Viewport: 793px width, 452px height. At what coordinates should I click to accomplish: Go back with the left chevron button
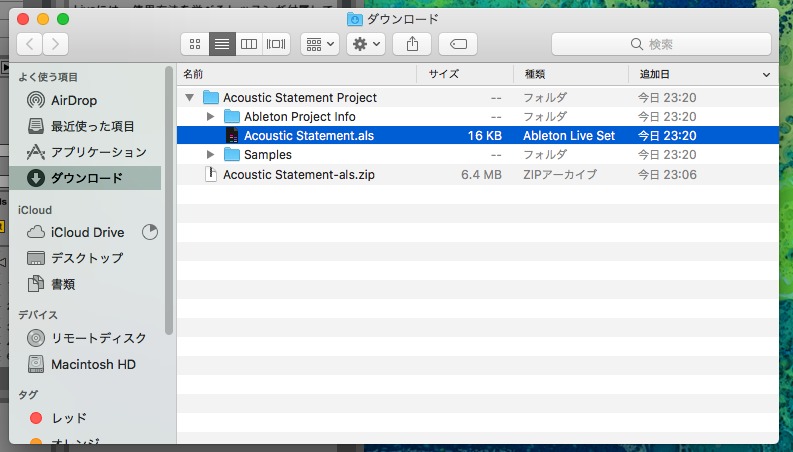tap(29, 44)
